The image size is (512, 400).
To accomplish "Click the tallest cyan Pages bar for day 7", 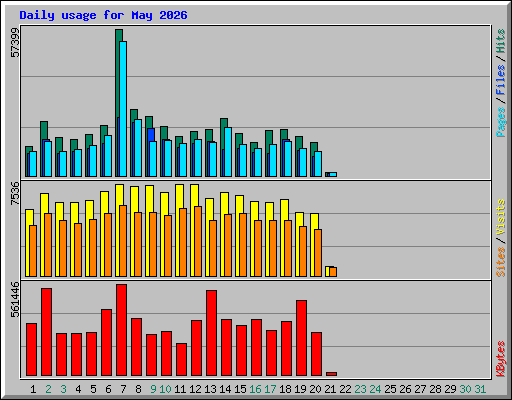I will [x=123, y=109].
